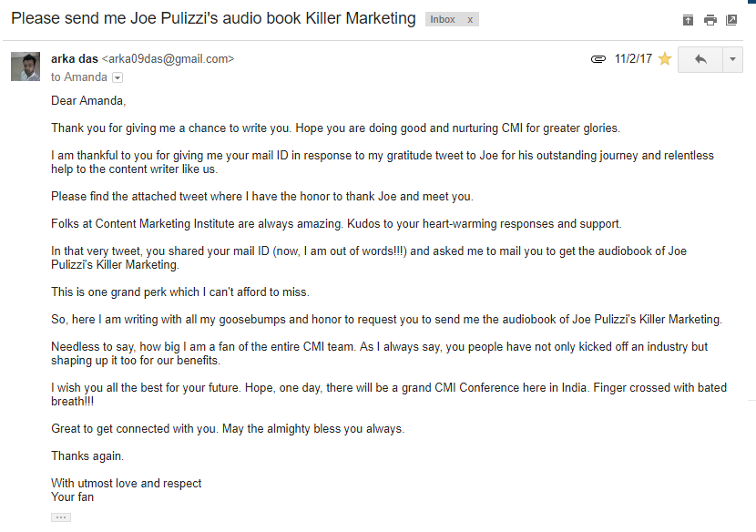Click the 'Dear Amanda,' greeting line

click(88, 101)
